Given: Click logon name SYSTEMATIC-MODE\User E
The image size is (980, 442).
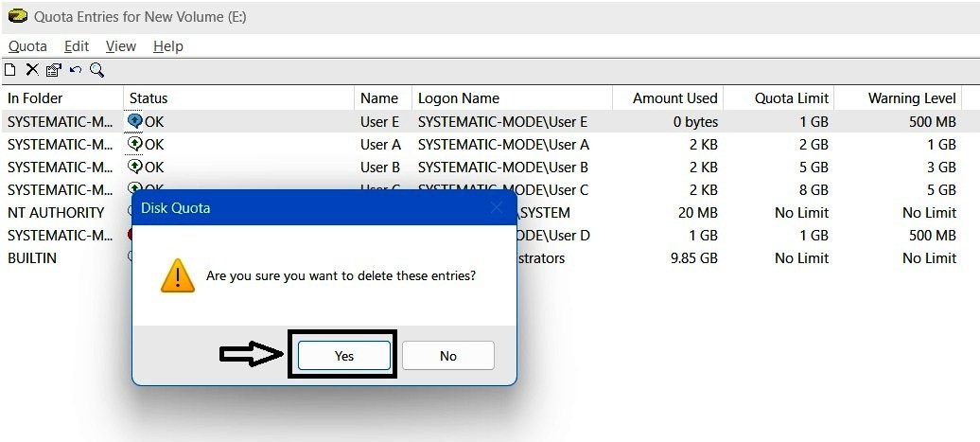Looking at the screenshot, I should pos(503,122).
